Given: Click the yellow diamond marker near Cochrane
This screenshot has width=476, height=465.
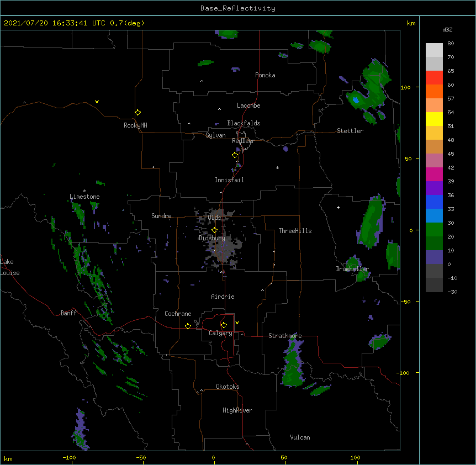Looking at the screenshot, I should 188,326.
